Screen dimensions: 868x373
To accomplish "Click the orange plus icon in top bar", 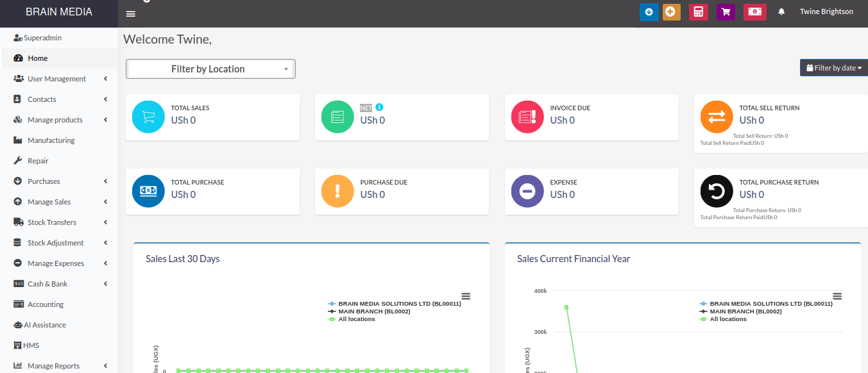I will pos(671,12).
